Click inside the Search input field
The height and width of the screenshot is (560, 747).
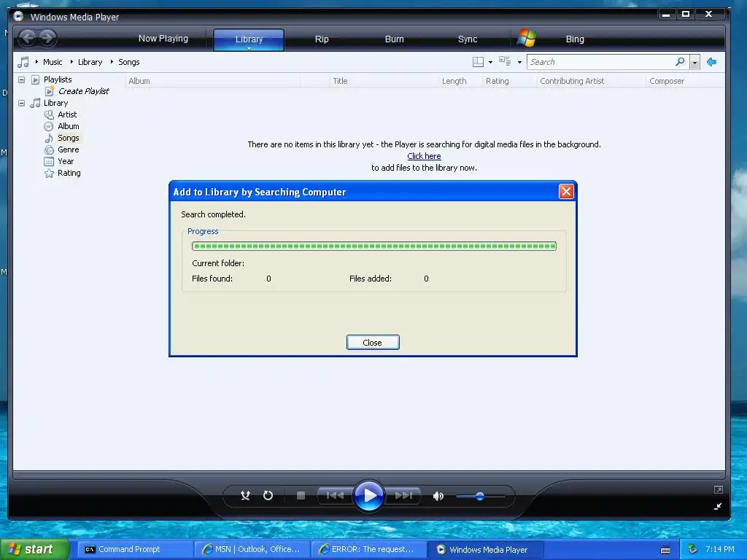(601, 62)
